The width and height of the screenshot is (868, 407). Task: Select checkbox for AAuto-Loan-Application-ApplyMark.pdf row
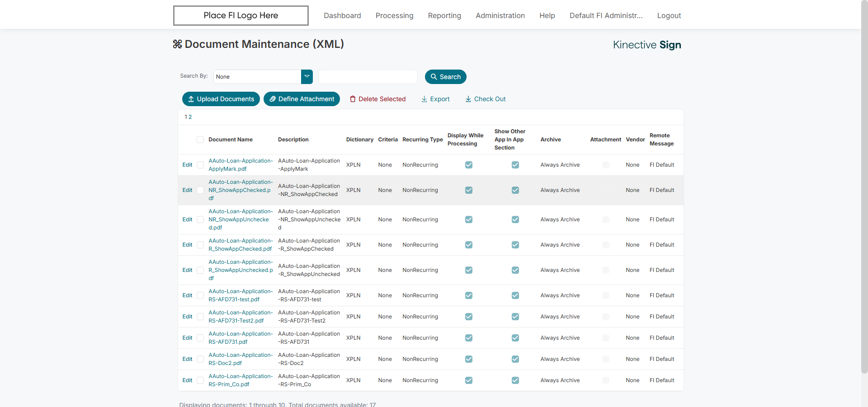[200, 165]
